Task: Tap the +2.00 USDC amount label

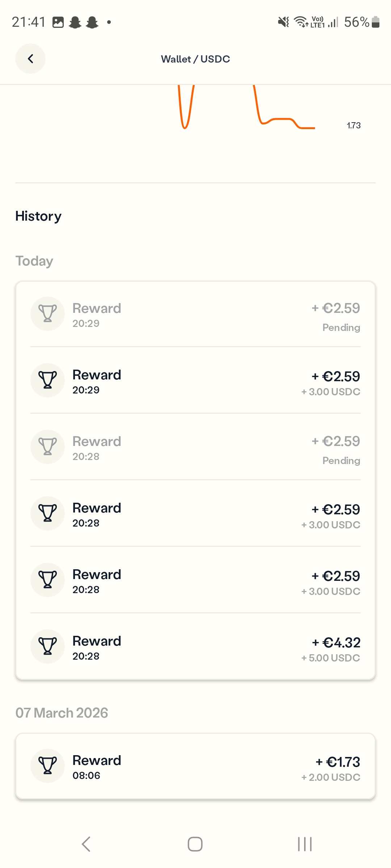Action: (x=331, y=777)
